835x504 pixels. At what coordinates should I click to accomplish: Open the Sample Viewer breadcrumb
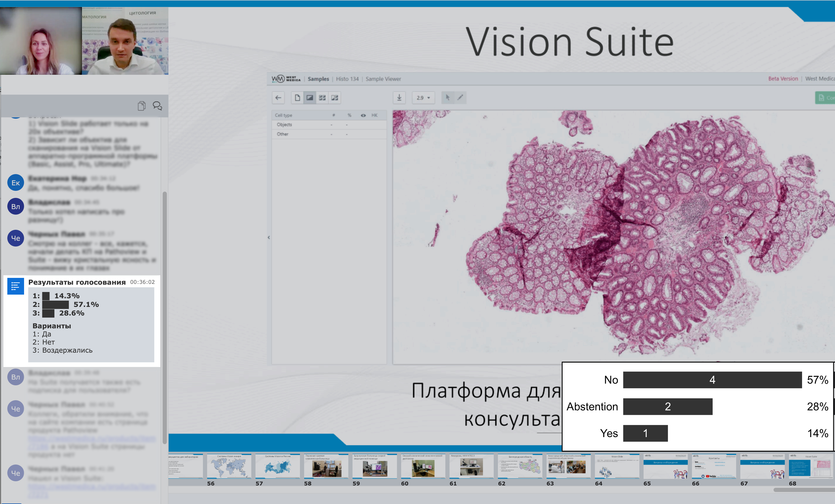click(383, 79)
